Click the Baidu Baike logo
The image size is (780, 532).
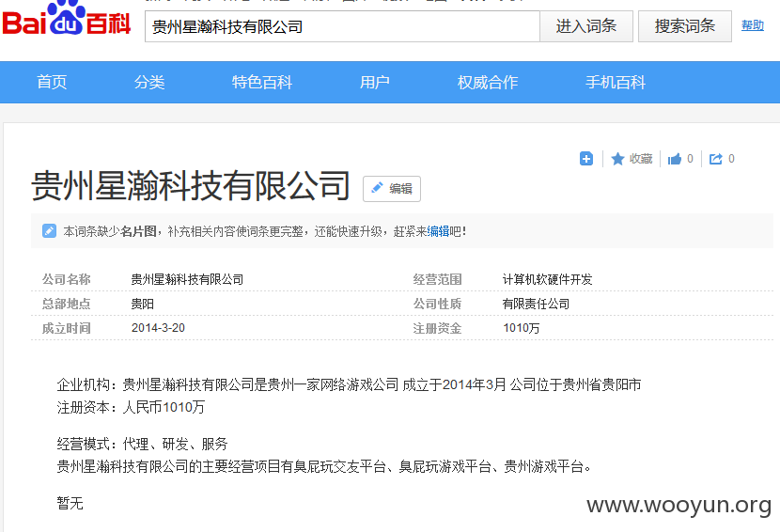pyautogui.click(x=66, y=19)
